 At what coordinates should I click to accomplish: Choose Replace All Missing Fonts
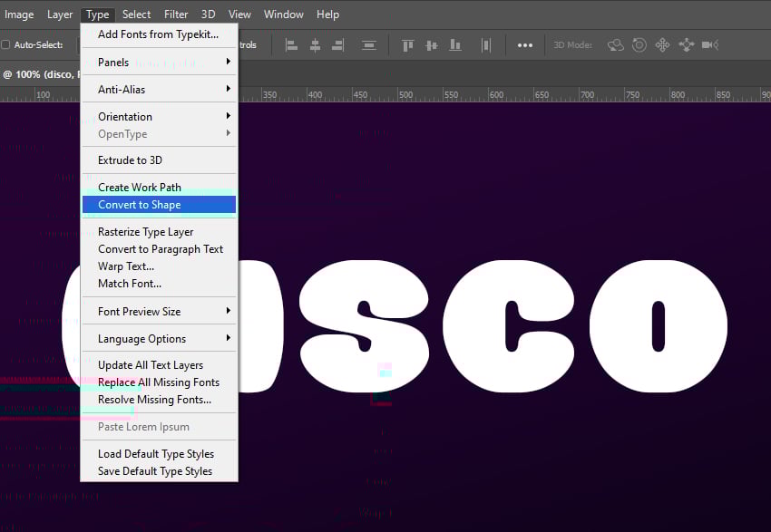click(x=159, y=382)
